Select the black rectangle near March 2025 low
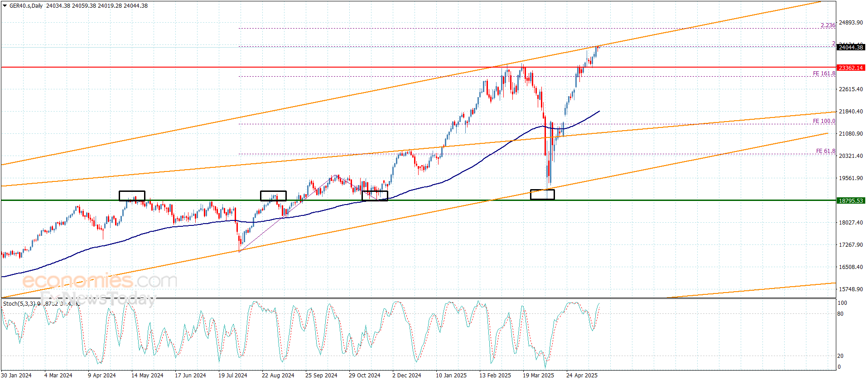Image resolution: width=868 pixels, height=381 pixels. [542, 195]
